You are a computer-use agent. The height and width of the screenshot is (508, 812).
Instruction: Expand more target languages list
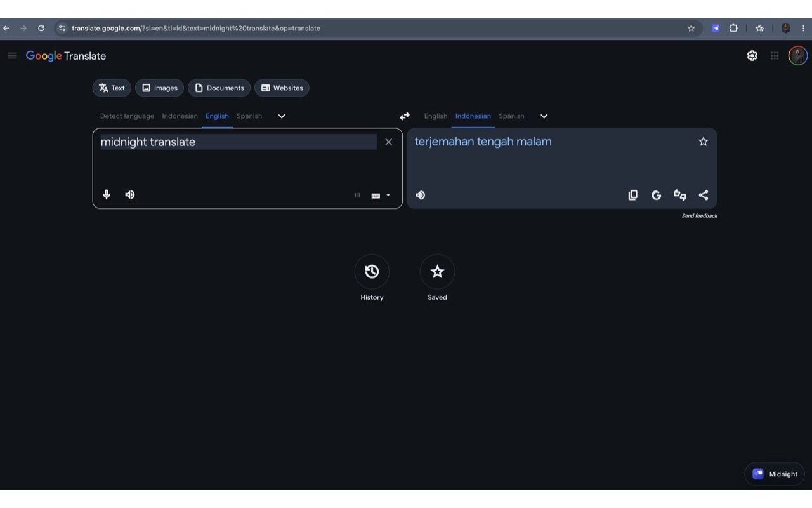click(x=544, y=116)
